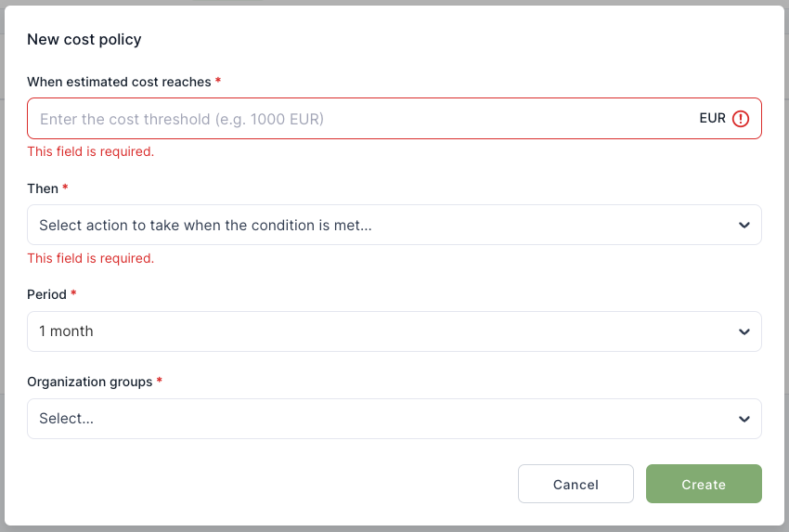Click error message under Then dropdown
Viewport: 789px width, 532px height.
click(x=90, y=258)
